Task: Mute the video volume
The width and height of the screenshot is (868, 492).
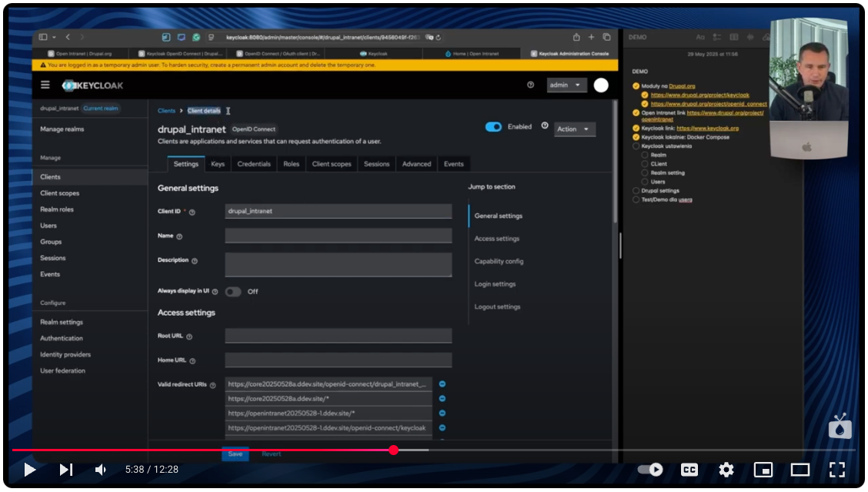Action: tap(100, 470)
